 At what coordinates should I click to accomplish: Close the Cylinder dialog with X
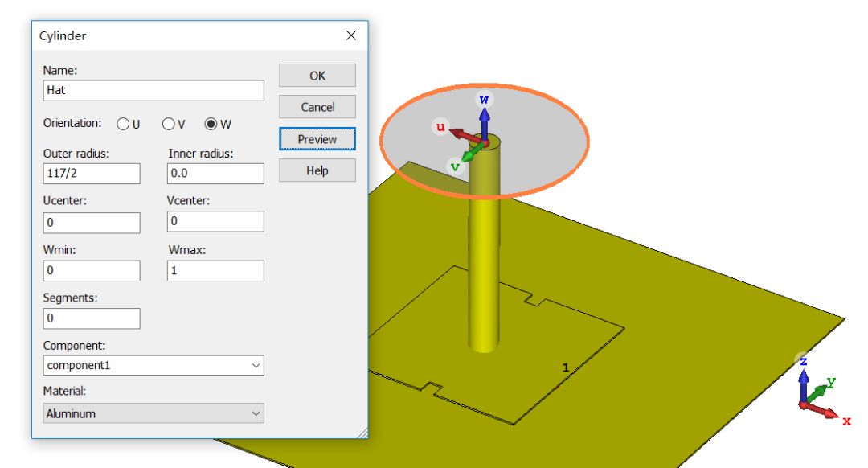point(351,35)
